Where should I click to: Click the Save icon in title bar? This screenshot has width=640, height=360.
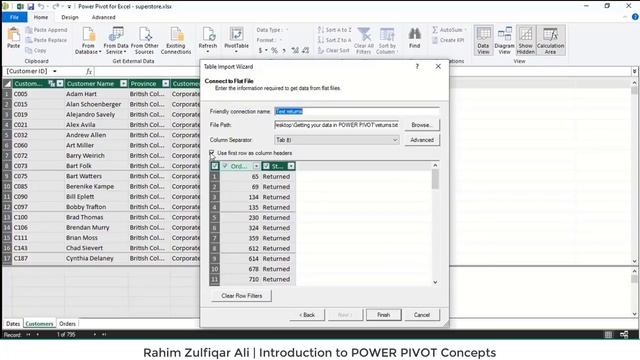coord(31,7)
